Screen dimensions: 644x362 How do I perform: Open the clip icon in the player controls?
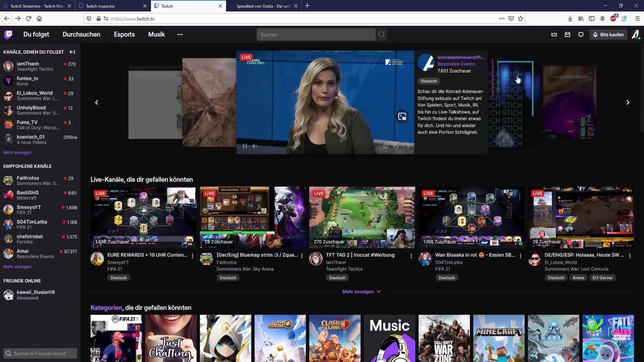coord(396,146)
